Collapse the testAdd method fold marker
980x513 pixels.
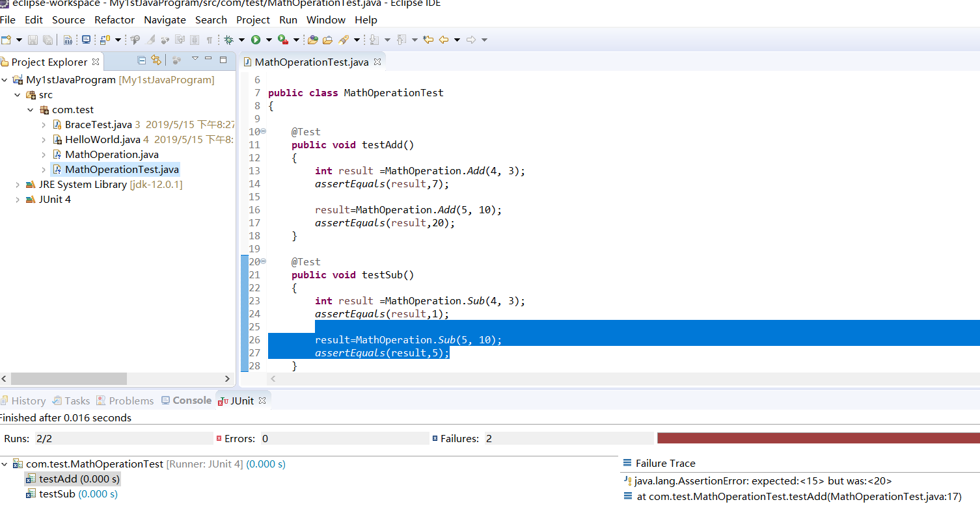click(x=263, y=131)
